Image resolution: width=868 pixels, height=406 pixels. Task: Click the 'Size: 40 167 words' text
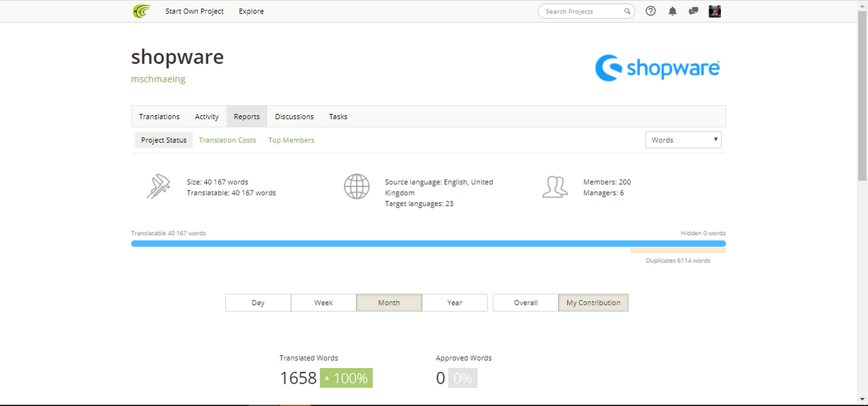pos(218,182)
